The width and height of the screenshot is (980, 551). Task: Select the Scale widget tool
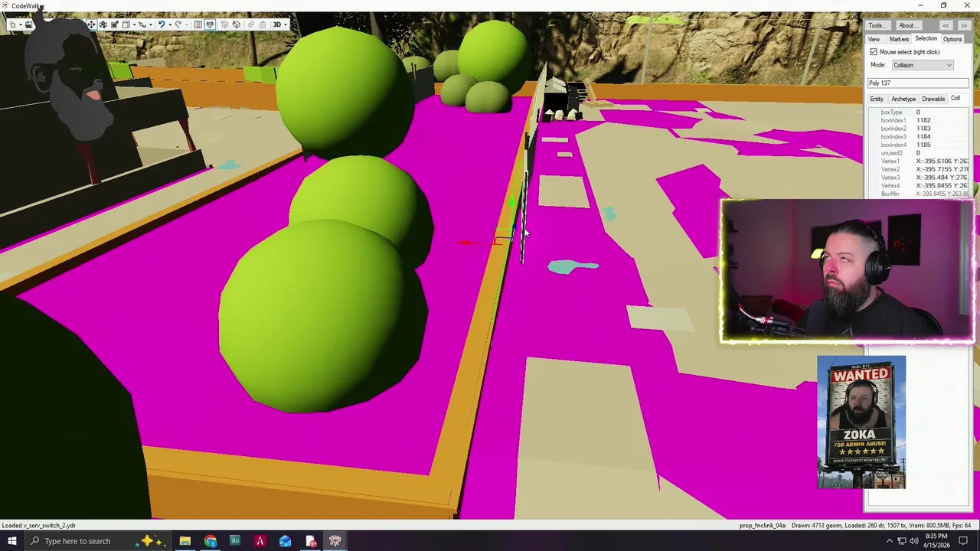click(115, 24)
